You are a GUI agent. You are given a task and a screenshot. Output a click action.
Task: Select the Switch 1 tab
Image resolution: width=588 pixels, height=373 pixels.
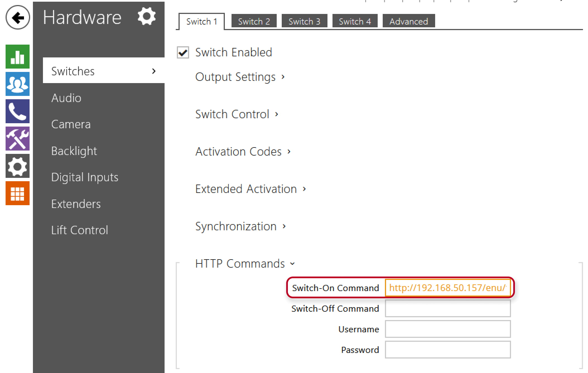[x=202, y=21]
